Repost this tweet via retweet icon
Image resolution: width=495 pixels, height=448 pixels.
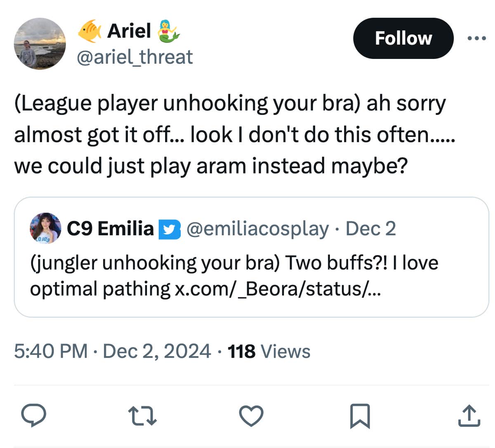coord(142,415)
